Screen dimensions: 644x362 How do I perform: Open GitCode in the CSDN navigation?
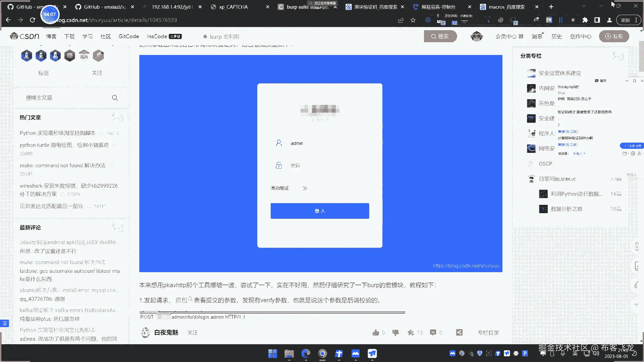128,36
